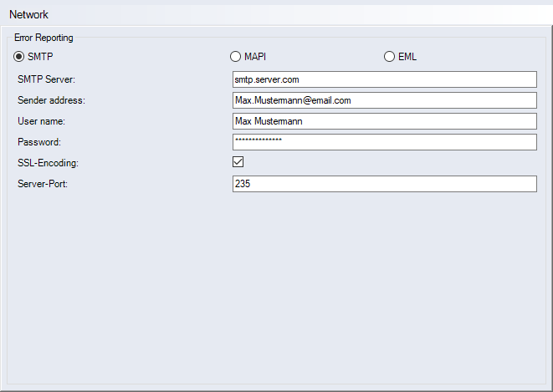Click the SMTP option's text label

pyautogui.click(x=40, y=57)
